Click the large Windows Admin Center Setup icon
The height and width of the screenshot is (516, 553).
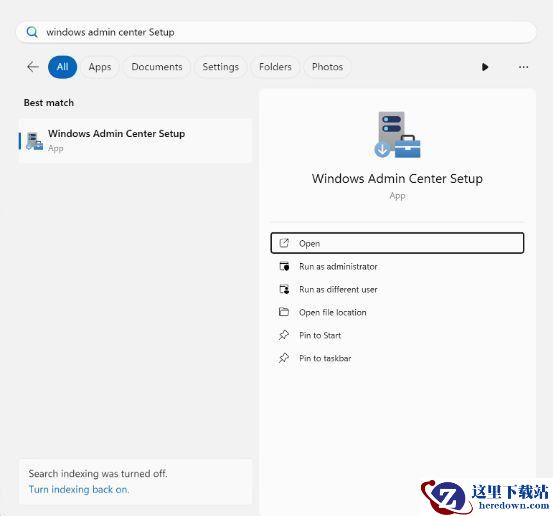(x=397, y=134)
